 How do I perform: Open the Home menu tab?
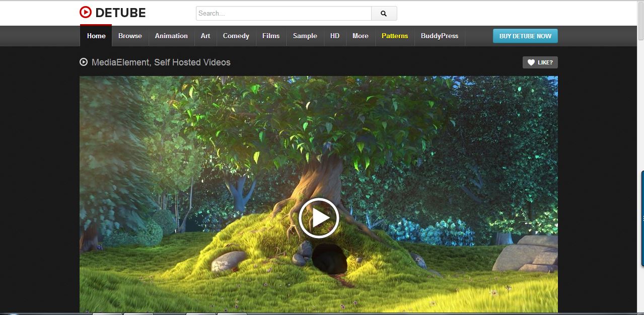pyautogui.click(x=96, y=36)
